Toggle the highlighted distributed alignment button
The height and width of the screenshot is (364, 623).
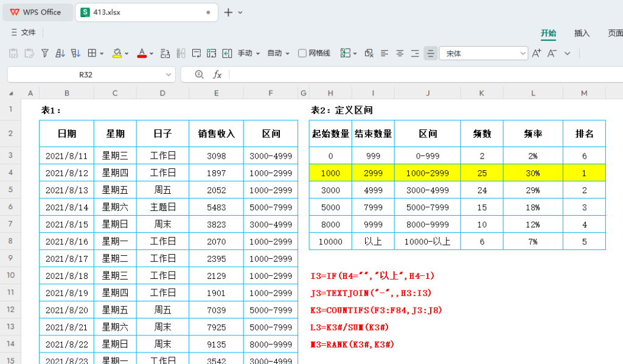430,53
